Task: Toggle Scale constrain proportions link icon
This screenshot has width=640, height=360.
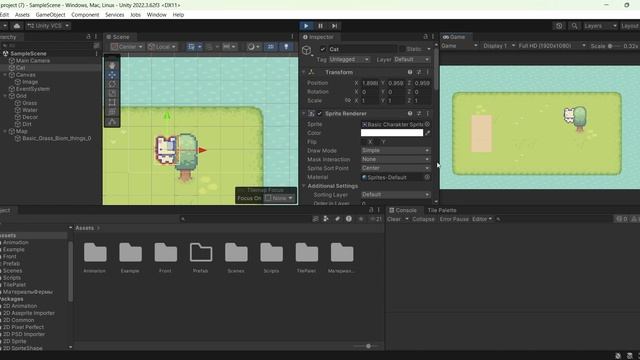Action: tap(348, 100)
